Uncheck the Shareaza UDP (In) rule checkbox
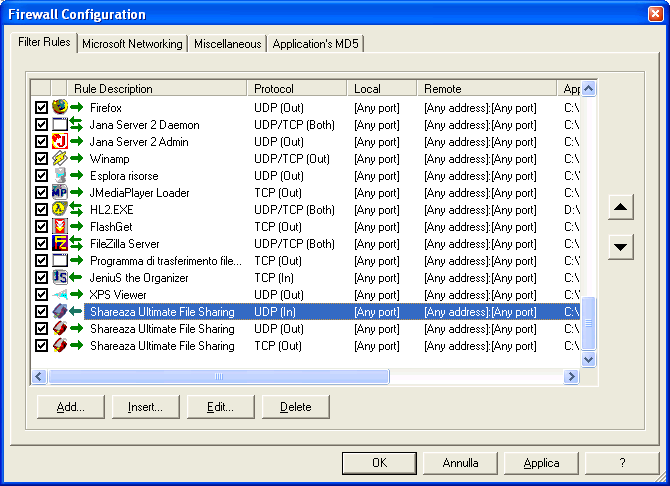 pos(41,311)
